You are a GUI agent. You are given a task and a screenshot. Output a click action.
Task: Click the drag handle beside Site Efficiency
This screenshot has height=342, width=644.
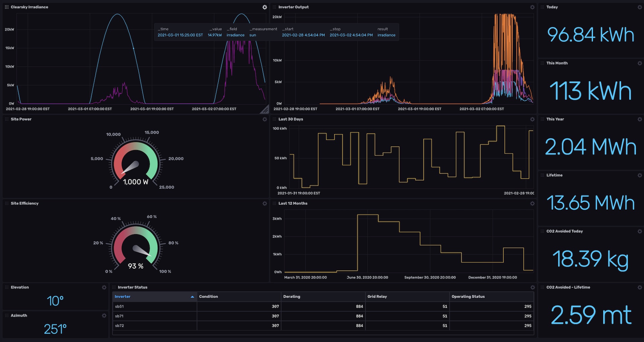click(7, 203)
